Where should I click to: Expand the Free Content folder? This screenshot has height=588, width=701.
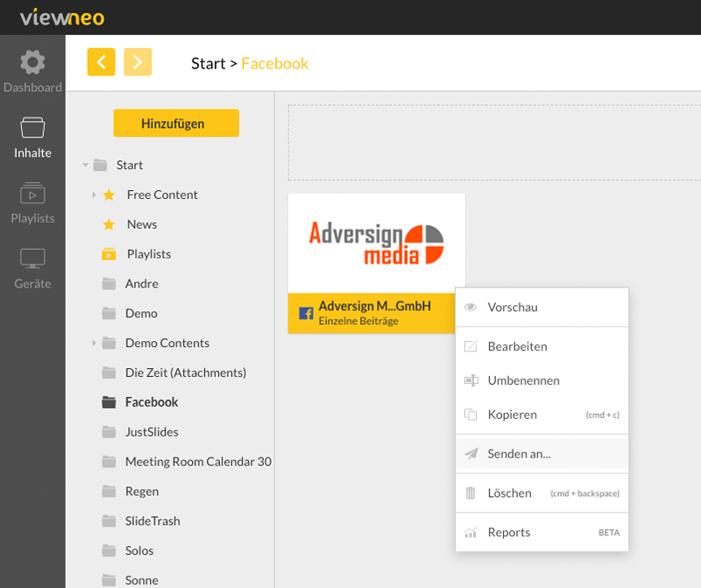[x=94, y=195]
